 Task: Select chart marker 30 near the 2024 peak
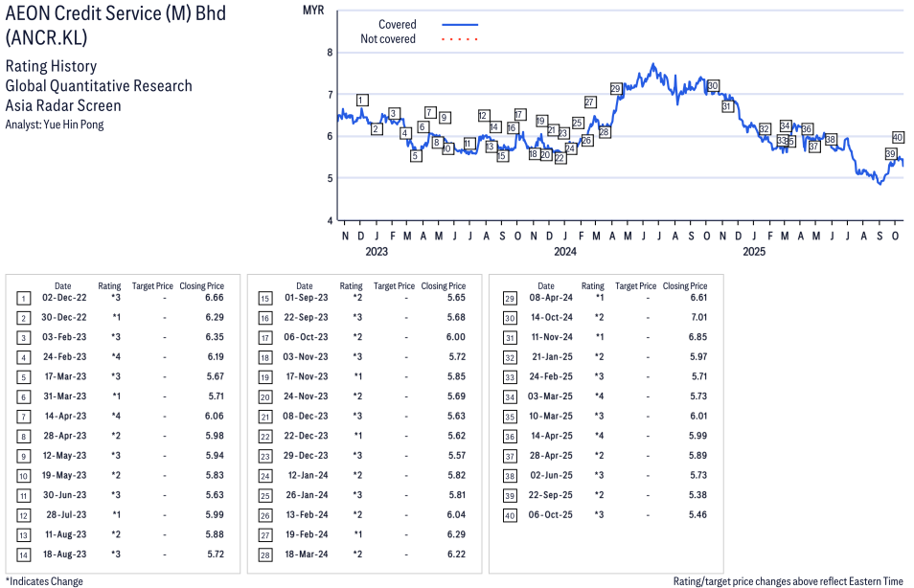[x=712, y=86]
